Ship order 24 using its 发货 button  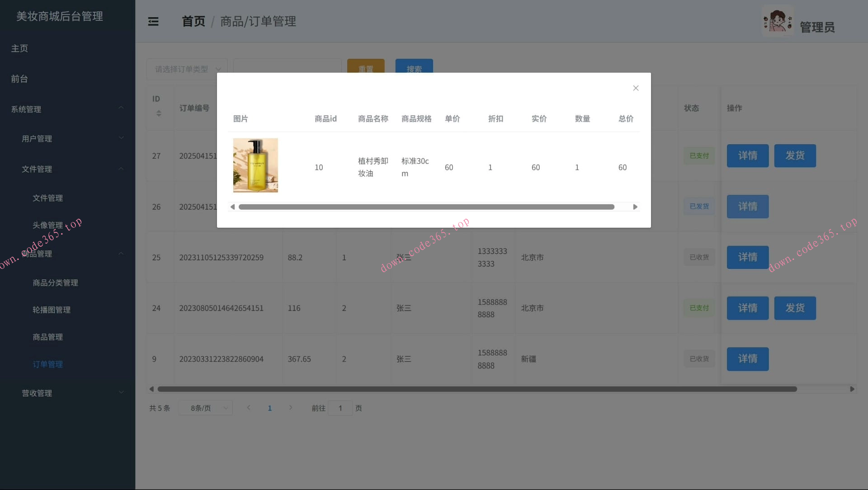click(x=795, y=308)
